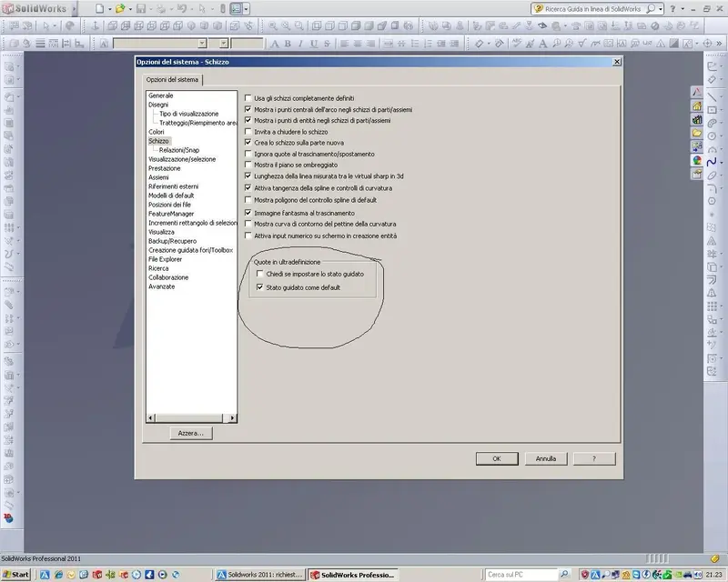The image size is (728, 582).
Task: Select 'Avanzate' in options tree
Action: tap(162, 286)
